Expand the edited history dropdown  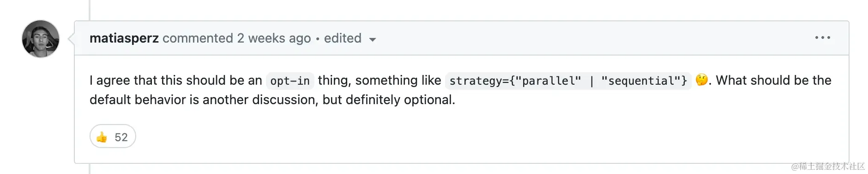click(350, 38)
